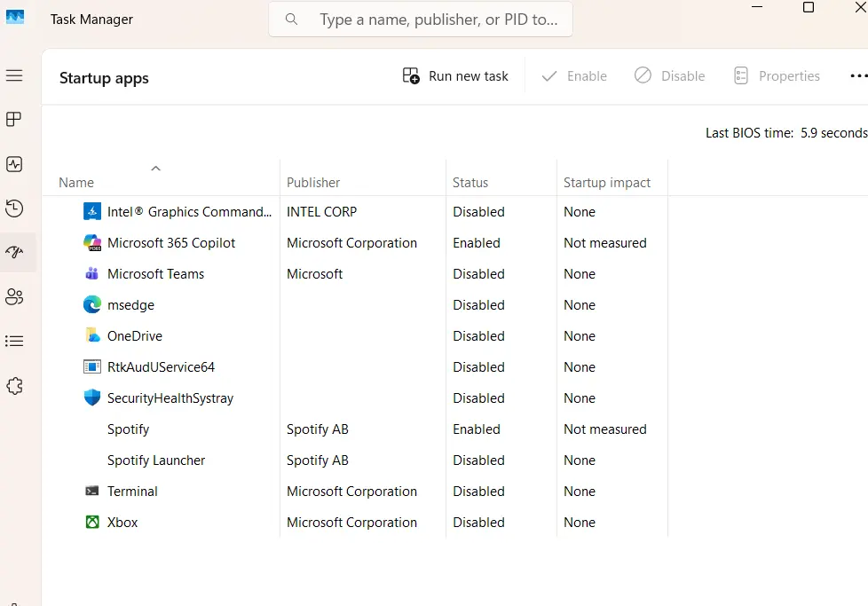The width and height of the screenshot is (868, 606).
Task: Open the Users page in the sidebar
Action: [x=14, y=296]
